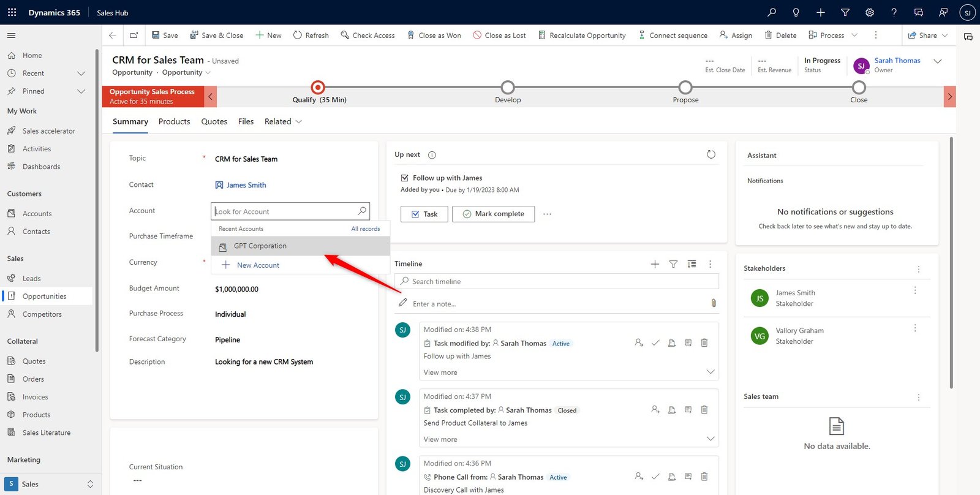Screen dimensions: 980x495
Task: Click Save & Close in command bar
Action: pos(217,36)
